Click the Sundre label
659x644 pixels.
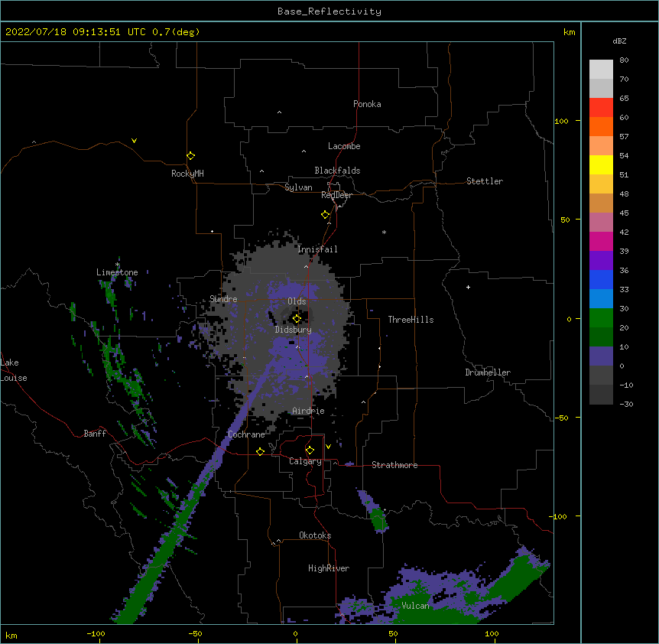coord(223,299)
